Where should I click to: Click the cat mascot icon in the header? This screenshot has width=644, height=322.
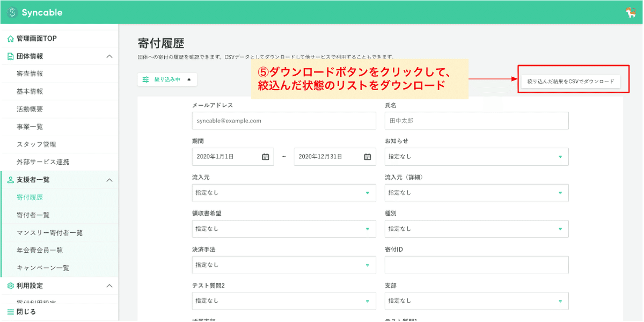click(632, 12)
